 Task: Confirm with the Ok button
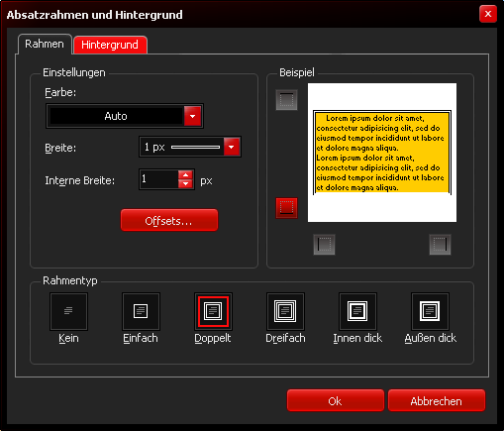[x=336, y=400]
